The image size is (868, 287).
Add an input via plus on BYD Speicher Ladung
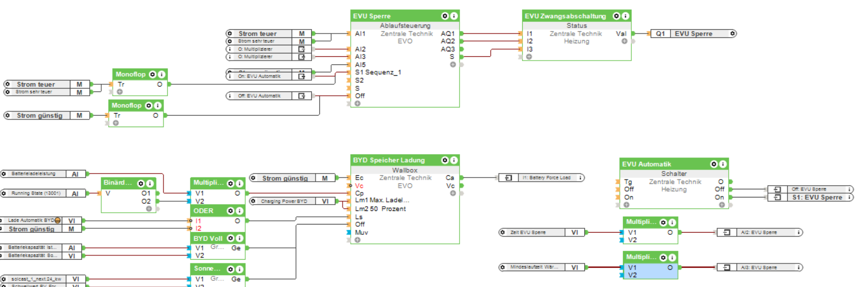pos(358,240)
